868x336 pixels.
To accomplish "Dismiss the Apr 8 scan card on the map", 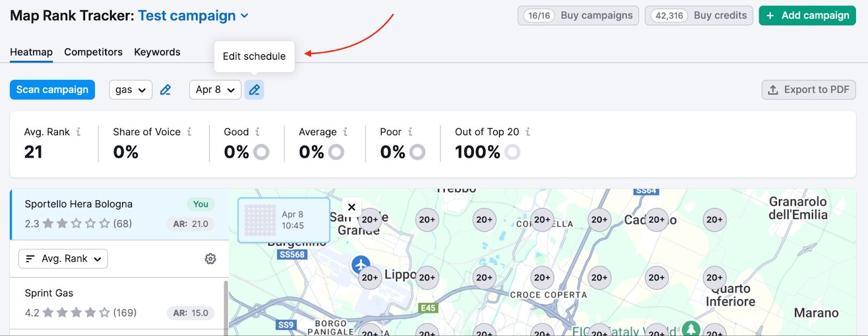I will point(351,207).
